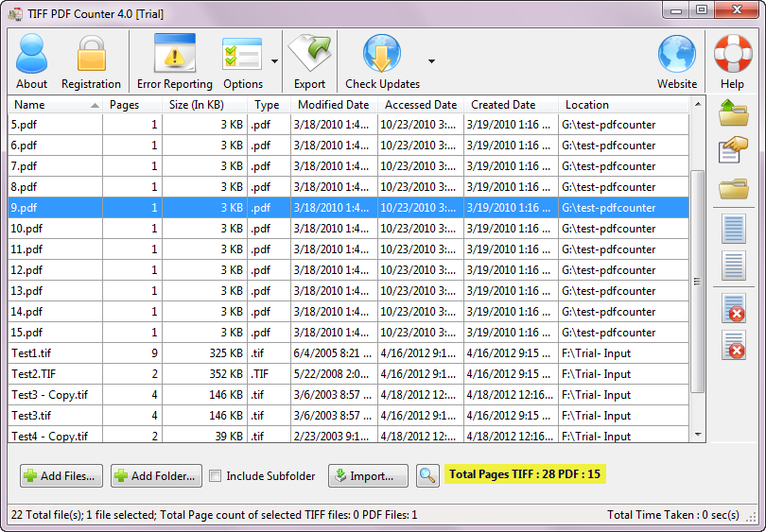This screenshot has width=766, height=532.
Task: Select the 11.pdf row
Action: (348, 249)
